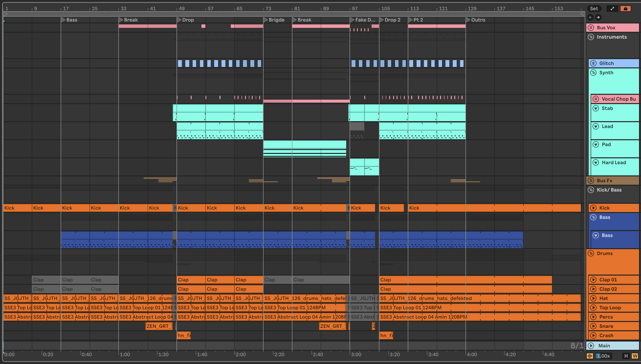Image resolution: width=641 pixels, height=364 pixels.
Task: Disable the W width optimize toggle
Action: 634,356
